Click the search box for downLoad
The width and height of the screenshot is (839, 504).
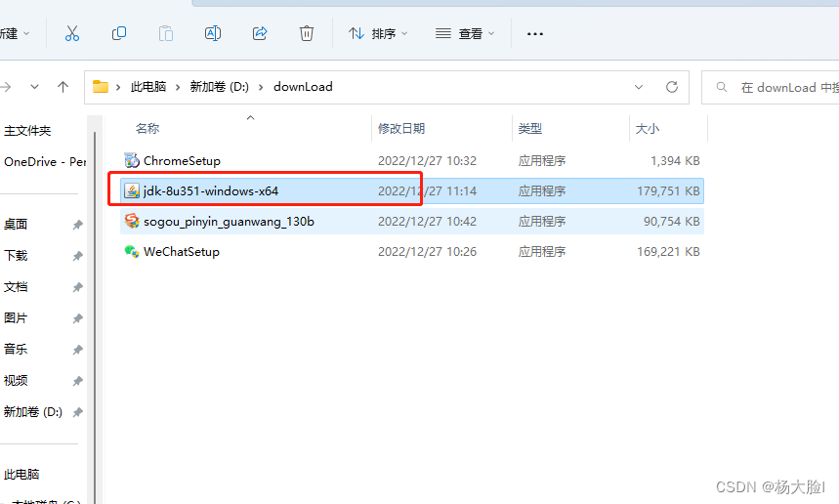[x=771, y=87]
